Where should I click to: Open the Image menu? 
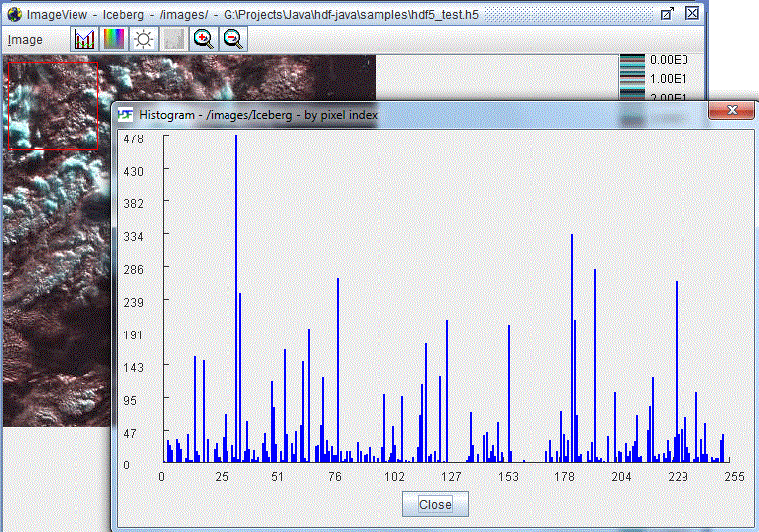(x=25, y=40)
